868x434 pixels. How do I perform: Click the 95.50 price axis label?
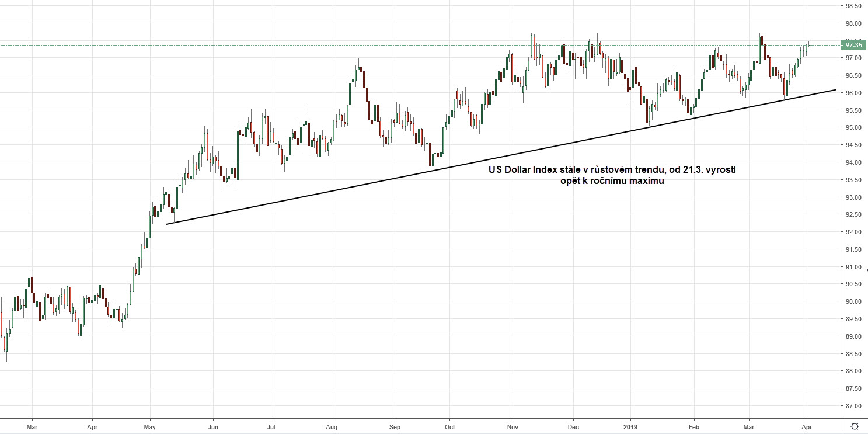853,110
